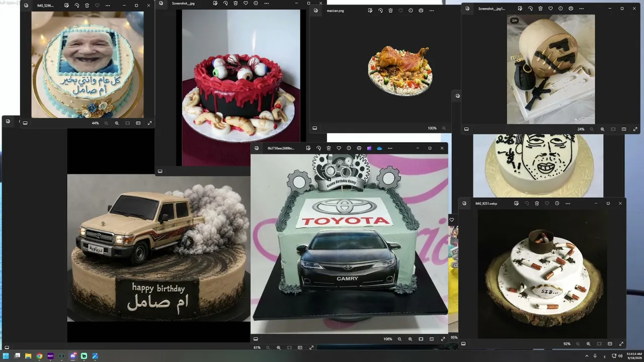This screenshot has width=644, height=362.
Task: Enter full screen in the IMG_5296 window
Action: tap(149, 123)
